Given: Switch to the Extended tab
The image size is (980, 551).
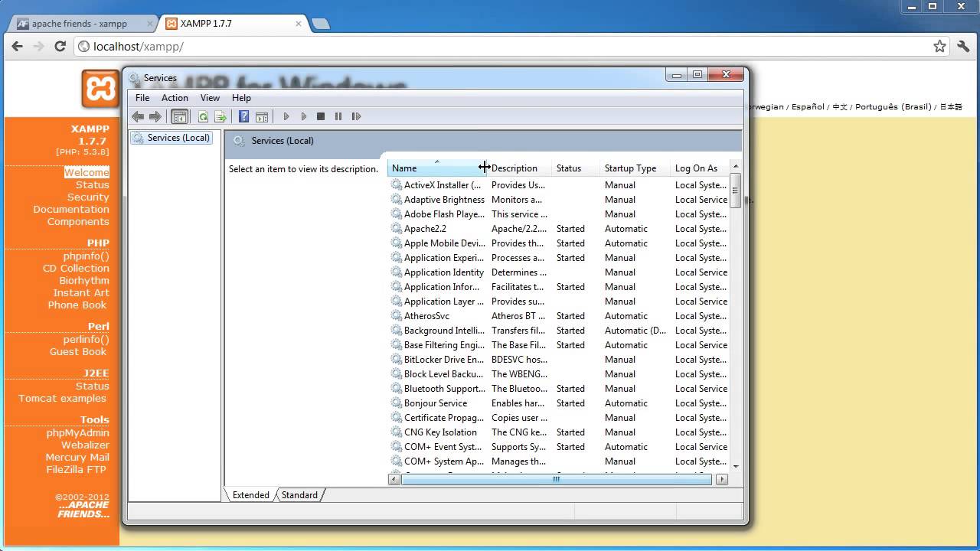Looking at the screenshot, I should tap(250, 495).
